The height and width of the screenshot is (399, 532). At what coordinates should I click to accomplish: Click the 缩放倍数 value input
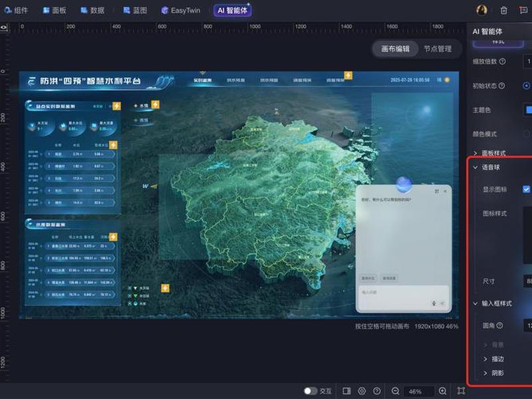pyautogui.click(x=527, y=61)
